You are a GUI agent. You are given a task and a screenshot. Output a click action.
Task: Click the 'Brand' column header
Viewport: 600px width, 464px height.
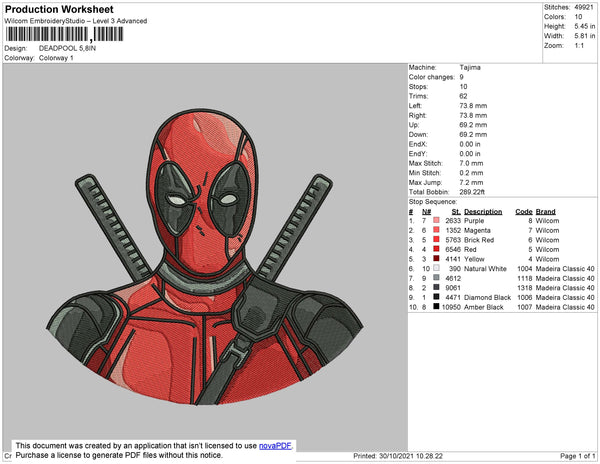click(546, 212)
